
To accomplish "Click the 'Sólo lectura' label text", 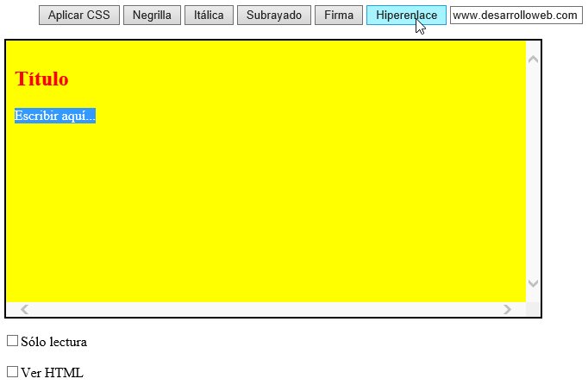I will coord(54,342).
